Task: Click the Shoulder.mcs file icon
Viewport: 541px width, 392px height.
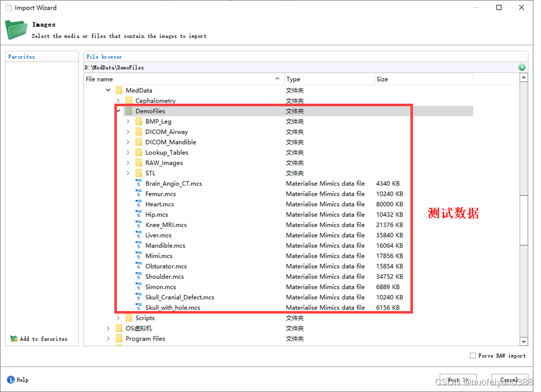Action: click(x=138, y=276)
